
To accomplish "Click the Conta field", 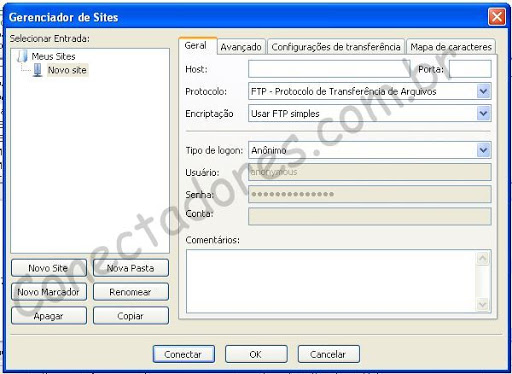I will (370, 216).
